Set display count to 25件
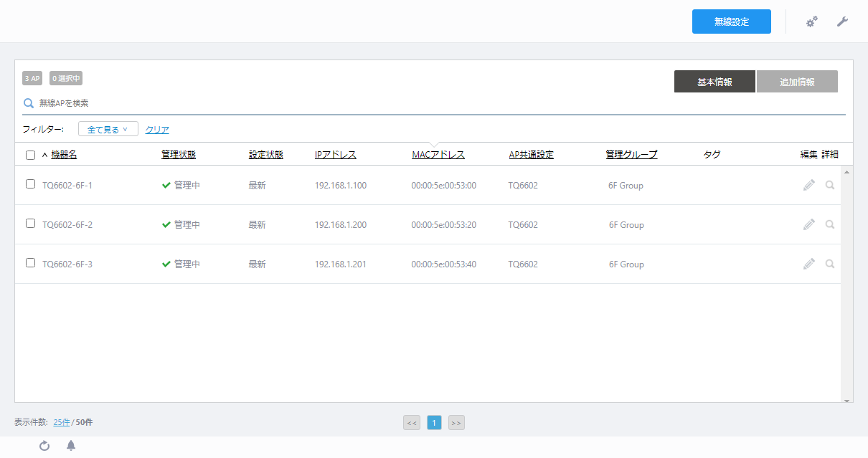The image size is (868, 458). click(62, 422)
